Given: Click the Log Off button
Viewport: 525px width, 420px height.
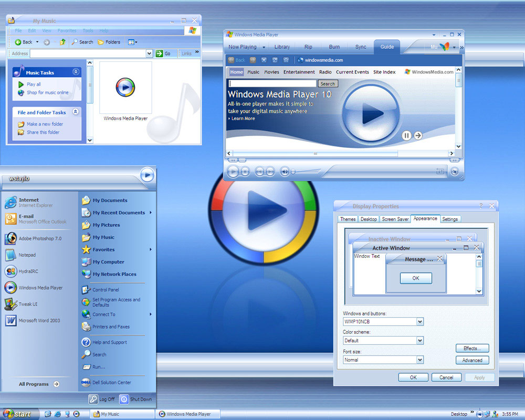Looking at the screenshot, I should point(102,399).
